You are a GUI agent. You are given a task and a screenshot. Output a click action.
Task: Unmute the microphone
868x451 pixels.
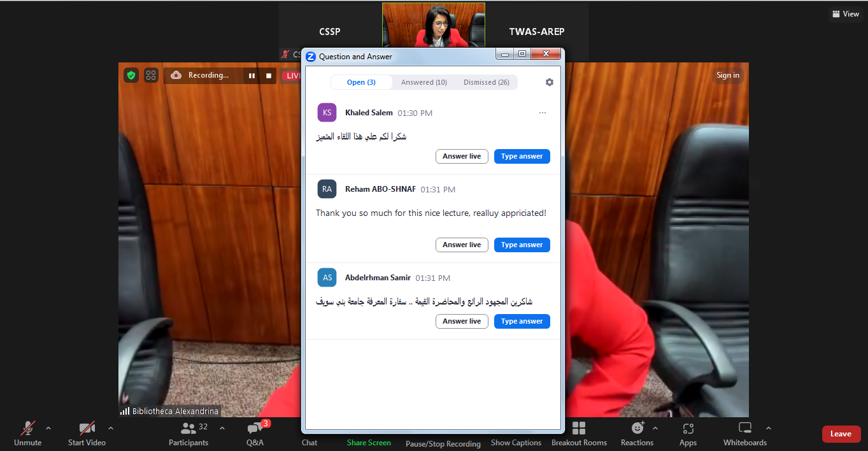[x=28, y=434]
